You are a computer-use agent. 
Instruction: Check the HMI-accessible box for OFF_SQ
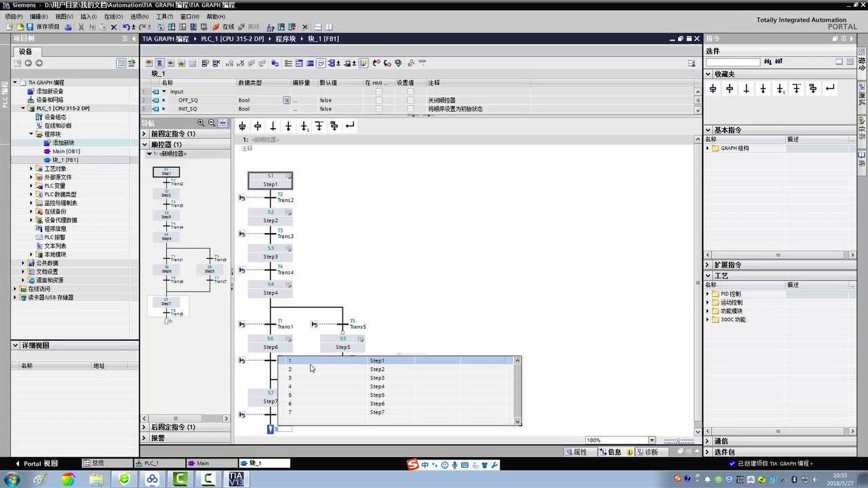point(379,100)
